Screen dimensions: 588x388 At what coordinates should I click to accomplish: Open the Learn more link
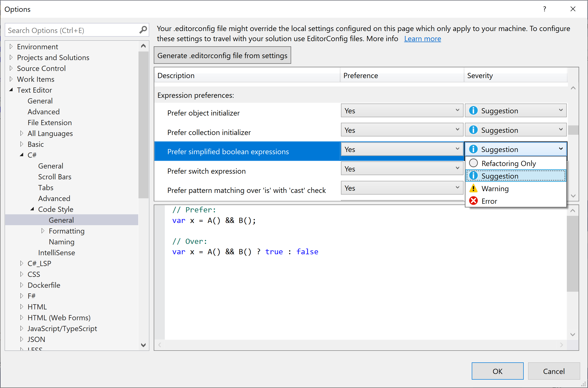point(422,39)
